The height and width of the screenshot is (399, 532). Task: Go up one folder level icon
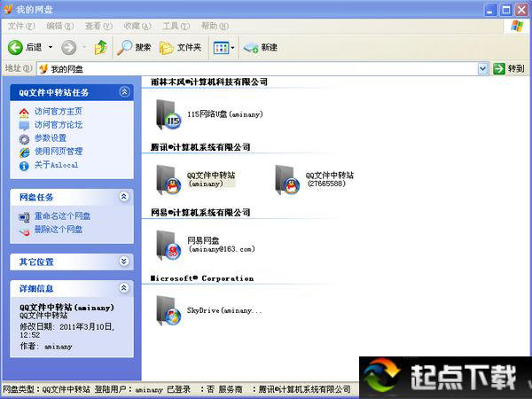tap(101, 48)
